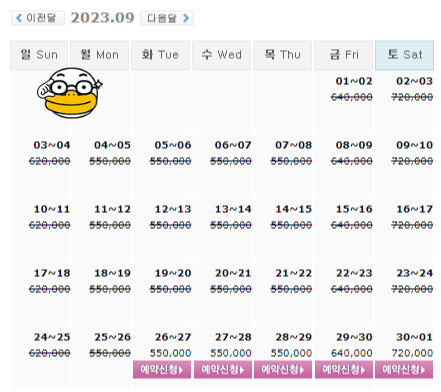Click the 720,000 price under 30~01
This screenshot has width=441, height=392.
click(x=412, y=353)
